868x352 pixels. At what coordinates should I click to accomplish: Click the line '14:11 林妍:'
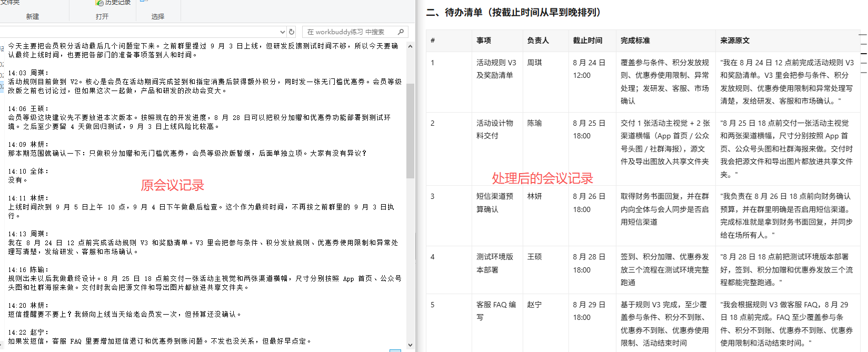[x=28, y=198]
